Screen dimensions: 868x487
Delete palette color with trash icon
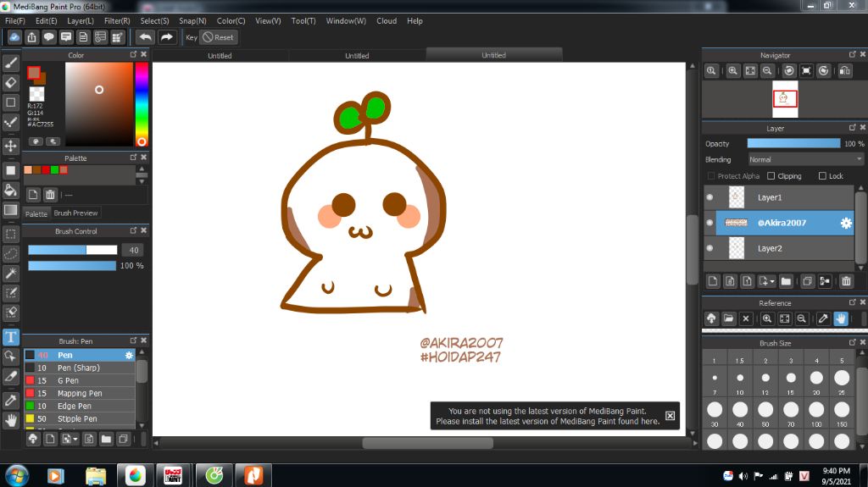[x=50, y=195]
